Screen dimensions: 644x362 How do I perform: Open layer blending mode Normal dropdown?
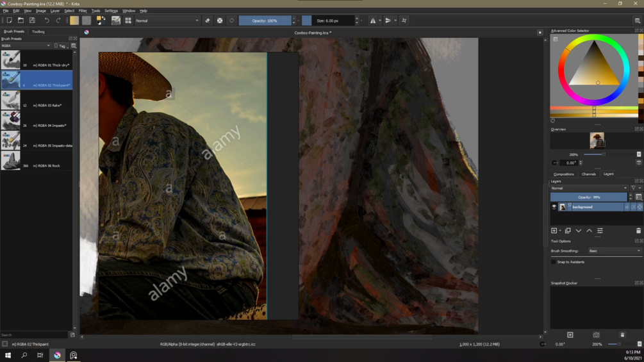click(590, 188)
